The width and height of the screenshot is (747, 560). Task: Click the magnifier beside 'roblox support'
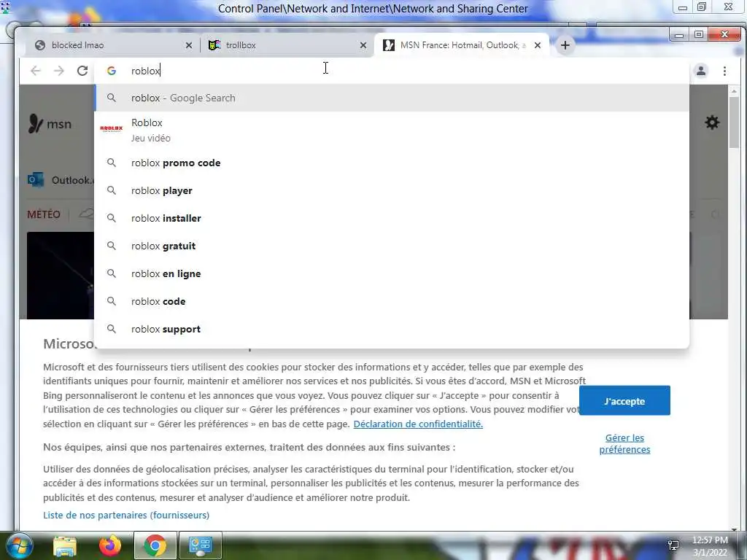tap(112, 329)
